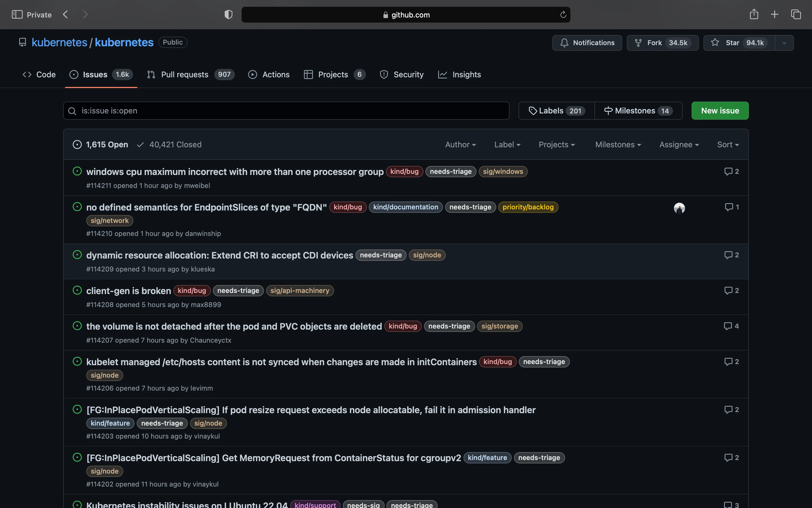Click the comment icon for issue #114209
Image resolution: width=812 pixels, height=508 pixels.
pyautogui.click(x=728, y=255)
